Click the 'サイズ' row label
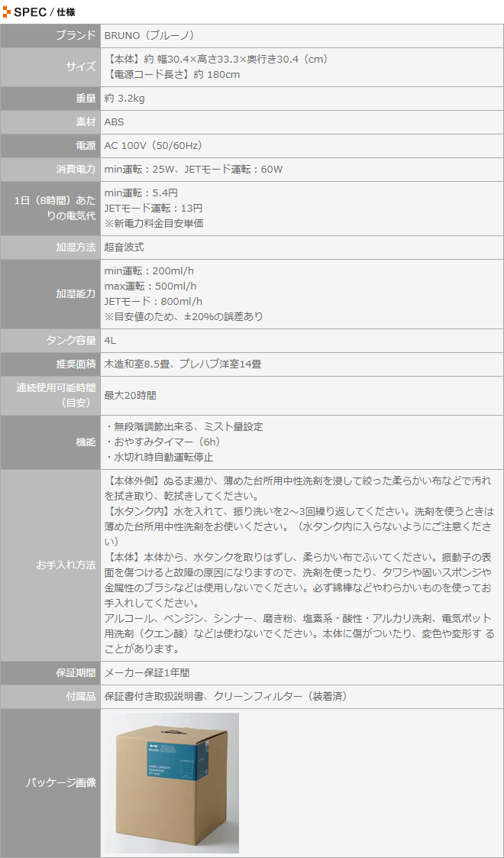The image size is (504, 858). pyautogui.click(x=81, y=66)
